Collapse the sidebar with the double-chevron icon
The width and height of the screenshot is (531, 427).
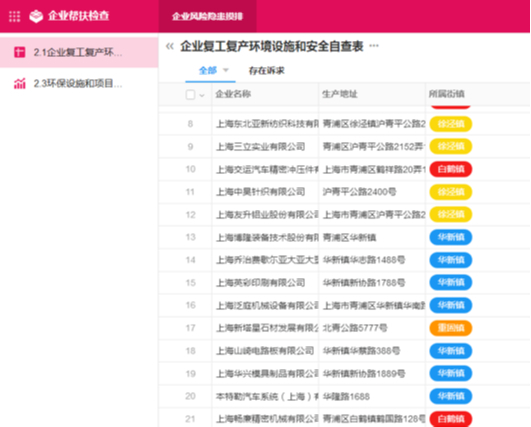click(170, 46)
